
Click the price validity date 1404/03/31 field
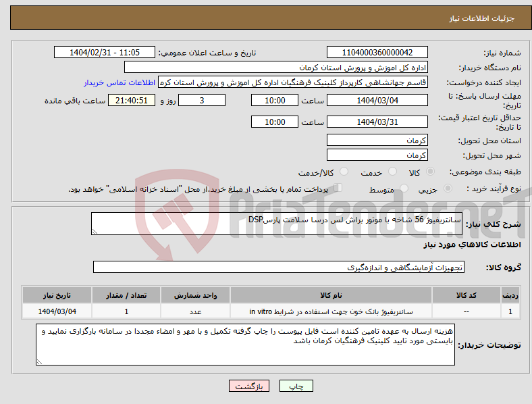point(377,122)
